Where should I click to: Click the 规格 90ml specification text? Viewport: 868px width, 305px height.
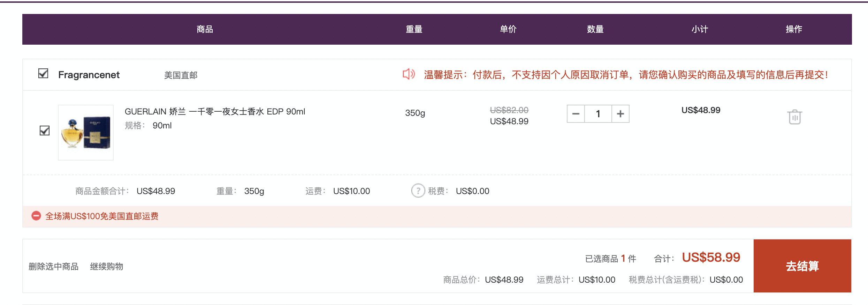pyautogui.click(x=148, y=126)
